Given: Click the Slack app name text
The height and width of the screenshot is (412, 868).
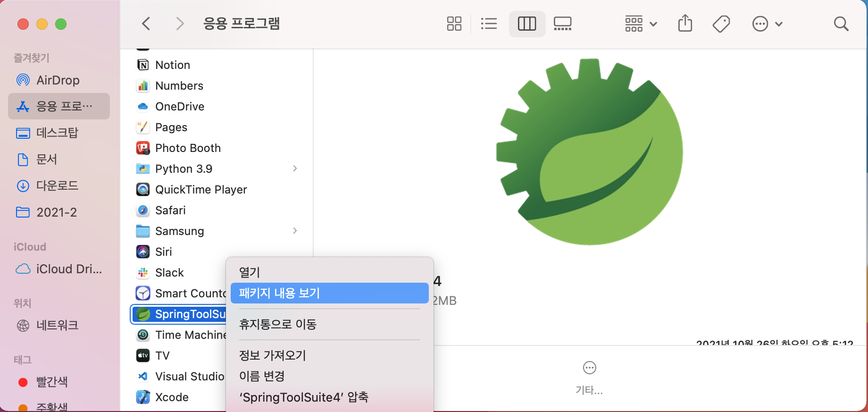Looking at the screenshot, I should coord(169,273).
